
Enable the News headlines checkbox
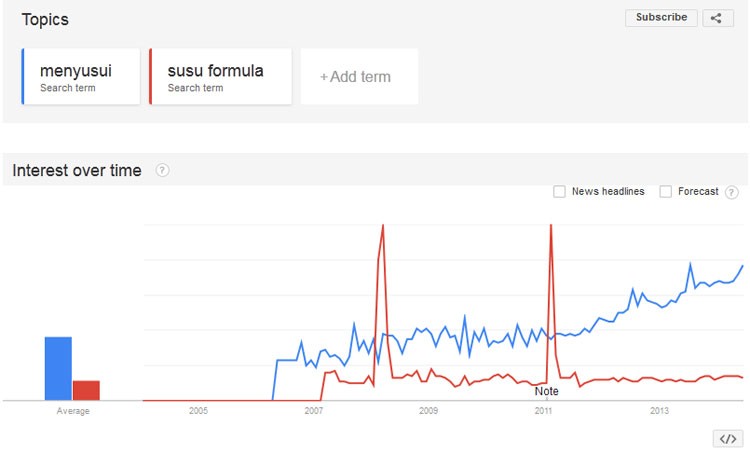[x=559, y=192]
